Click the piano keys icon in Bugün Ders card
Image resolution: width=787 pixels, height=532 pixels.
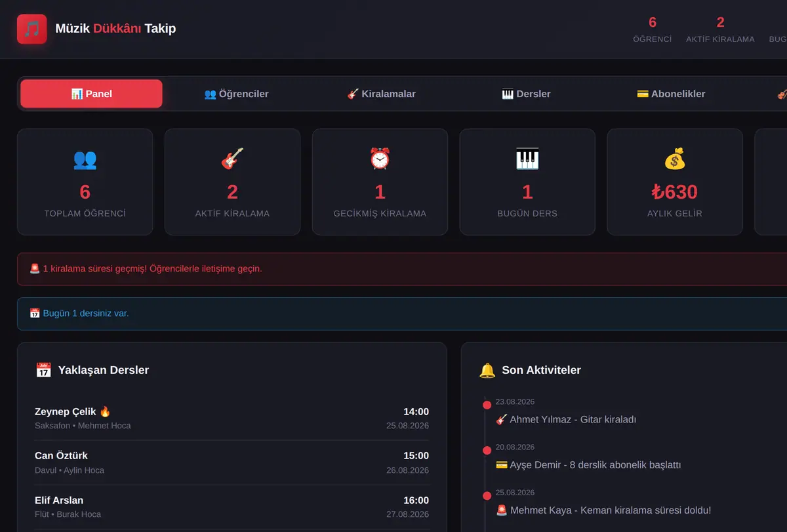pos(527,159)
